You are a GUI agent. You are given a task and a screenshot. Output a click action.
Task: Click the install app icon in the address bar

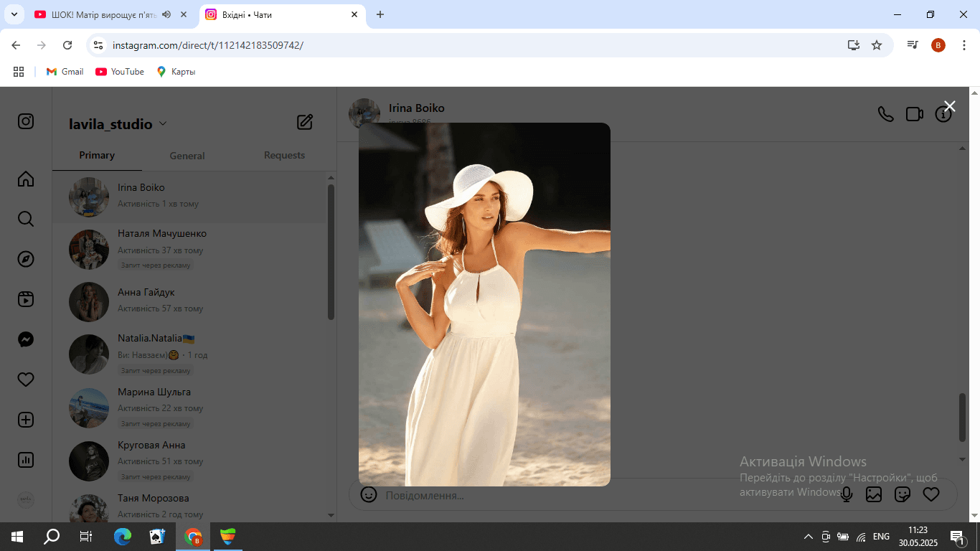click(853, 45)
